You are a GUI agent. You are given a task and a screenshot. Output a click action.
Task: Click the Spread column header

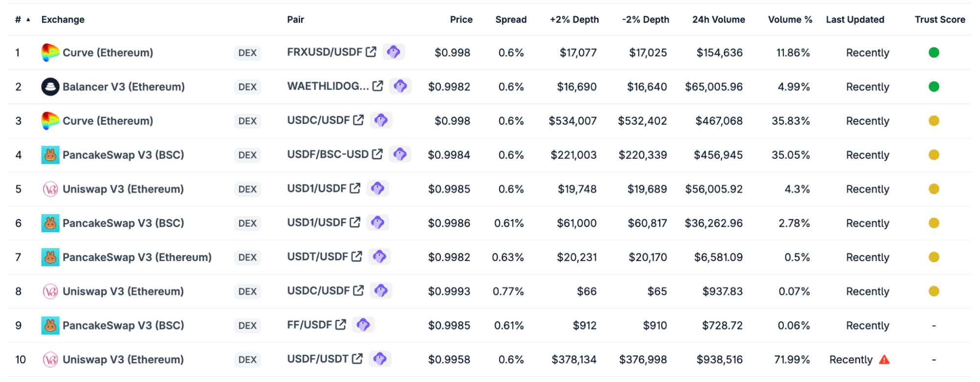[510, 20]
